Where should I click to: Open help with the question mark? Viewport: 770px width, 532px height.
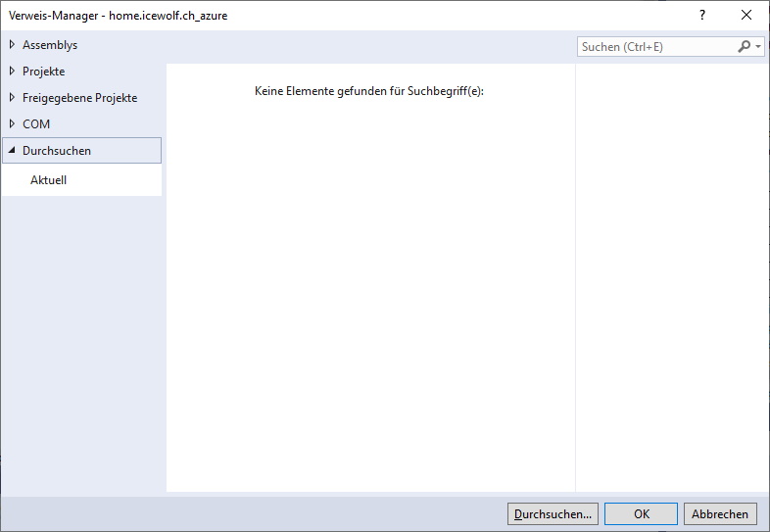[x=702, y=16]
